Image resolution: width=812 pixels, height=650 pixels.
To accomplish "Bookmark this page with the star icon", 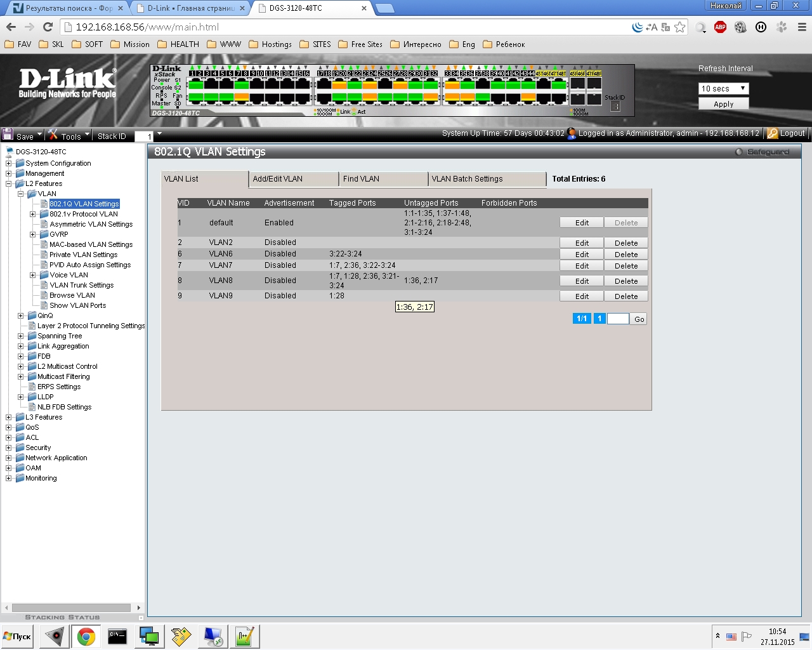I will (x=680, y=27).
